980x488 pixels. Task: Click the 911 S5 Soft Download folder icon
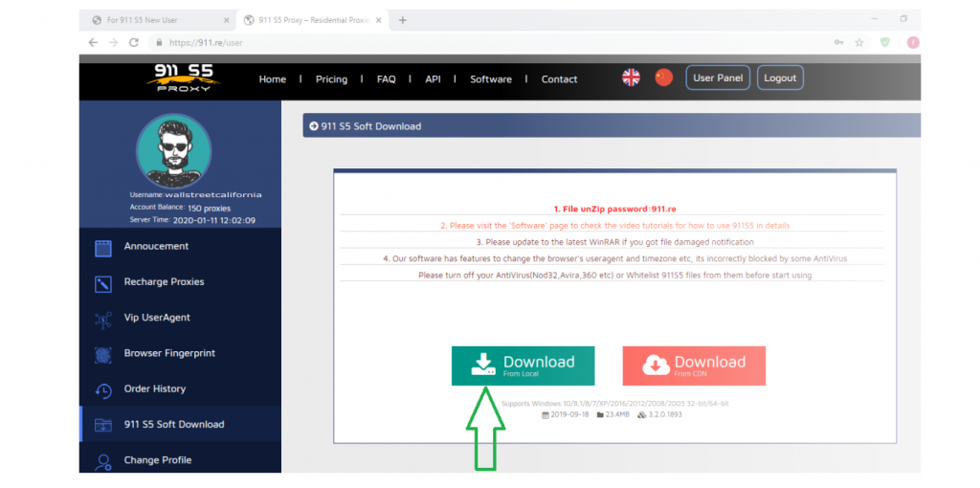[103, 426]
